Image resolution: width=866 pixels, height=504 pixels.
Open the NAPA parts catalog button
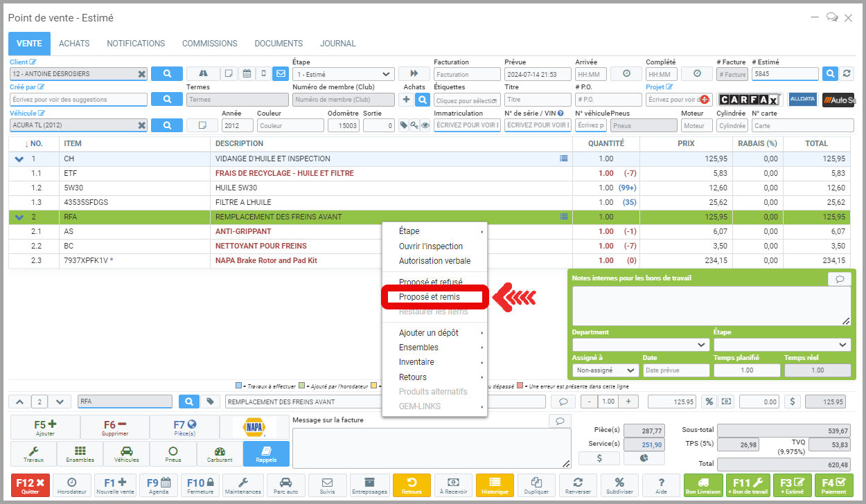[254, 427]
